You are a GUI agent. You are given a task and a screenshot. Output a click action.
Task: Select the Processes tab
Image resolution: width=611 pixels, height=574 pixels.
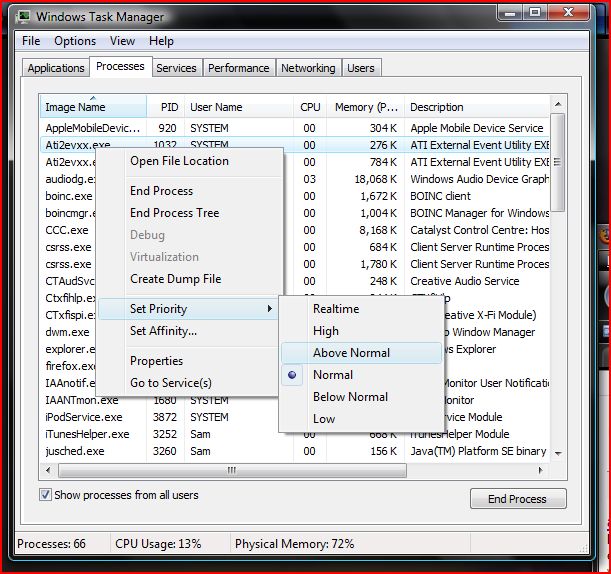120,66
